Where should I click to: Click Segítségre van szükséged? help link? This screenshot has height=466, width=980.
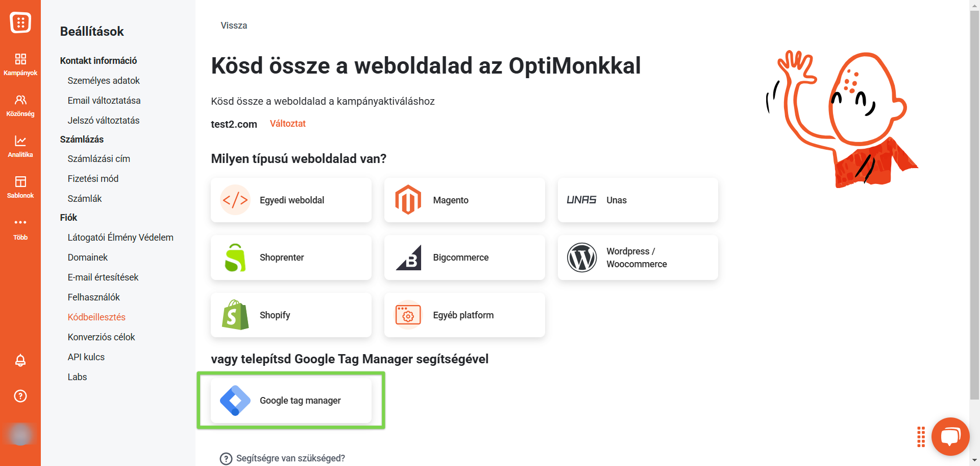290,458
